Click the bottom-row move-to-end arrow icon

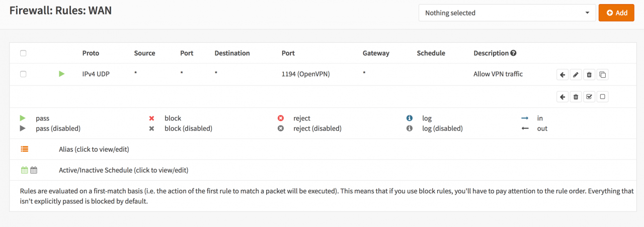562,97
